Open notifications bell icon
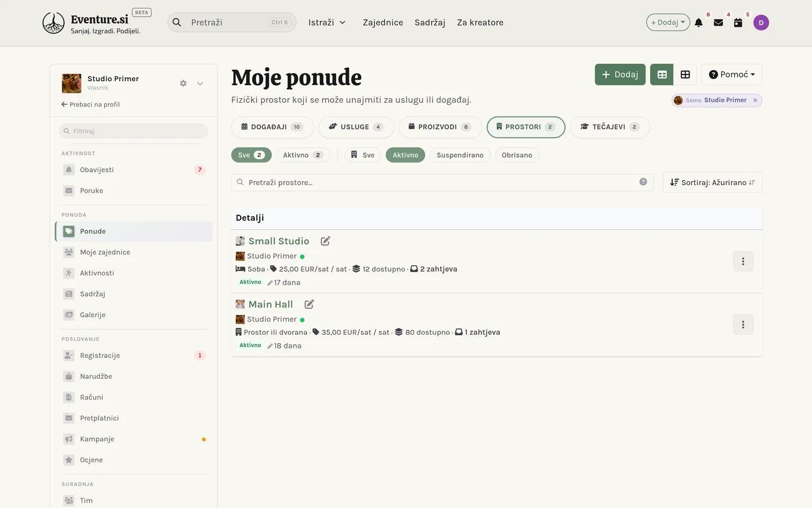Screen dimensions: 812x508 [699, 23]
